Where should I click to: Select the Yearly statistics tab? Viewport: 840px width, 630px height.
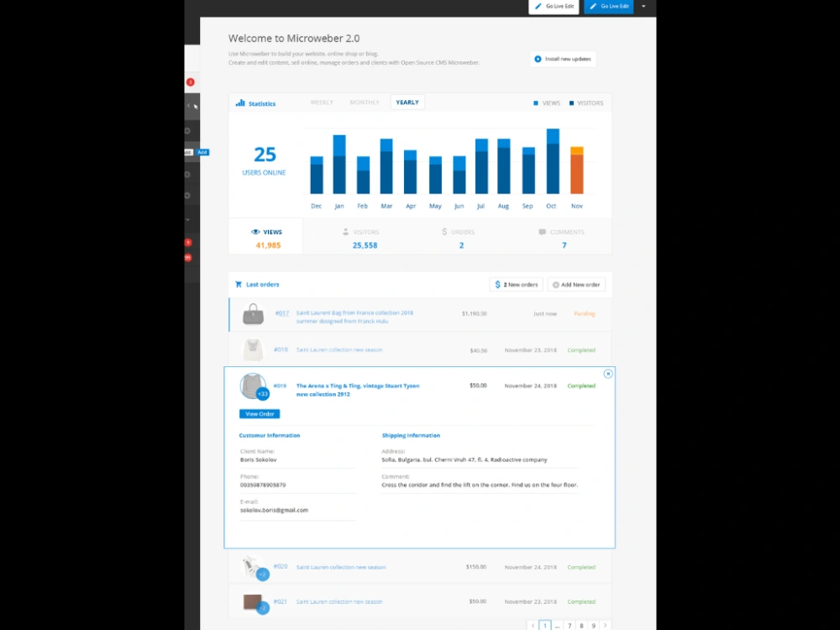(x=407, y=102)
